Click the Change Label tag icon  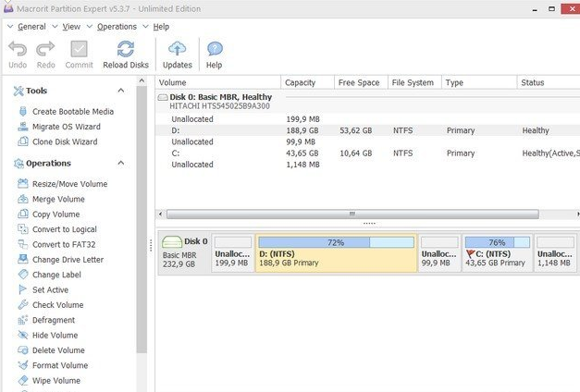coord(23,275)
